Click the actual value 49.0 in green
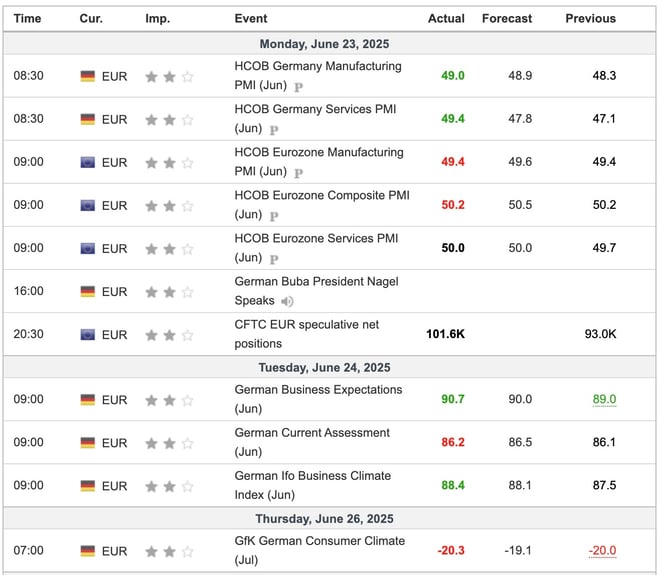Screen dimensions: 658x575 453,76
